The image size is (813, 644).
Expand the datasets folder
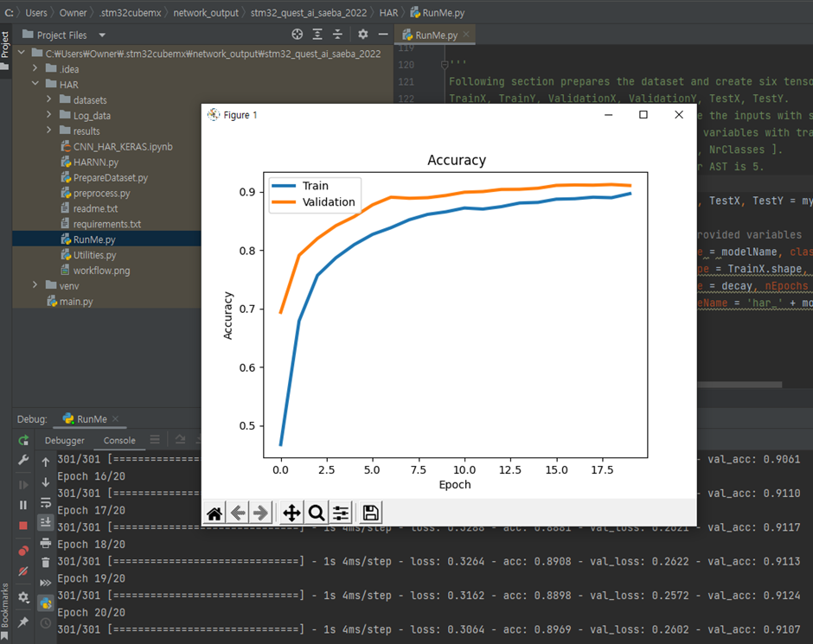coord(50,100)
